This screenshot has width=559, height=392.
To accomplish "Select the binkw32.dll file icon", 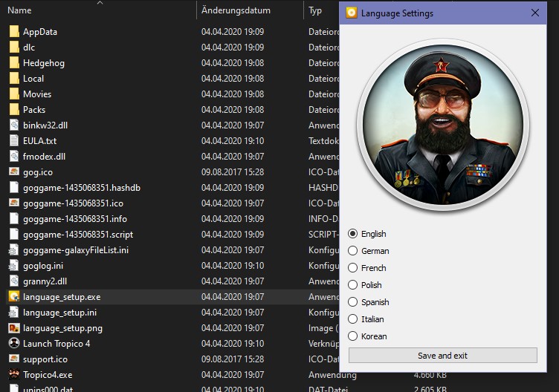I will (x=14, y=125).
